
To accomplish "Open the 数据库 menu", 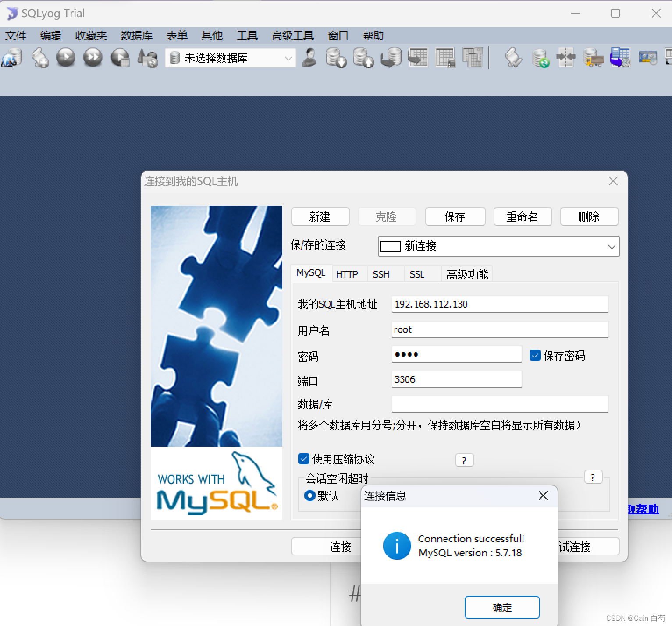I will 137,35.
